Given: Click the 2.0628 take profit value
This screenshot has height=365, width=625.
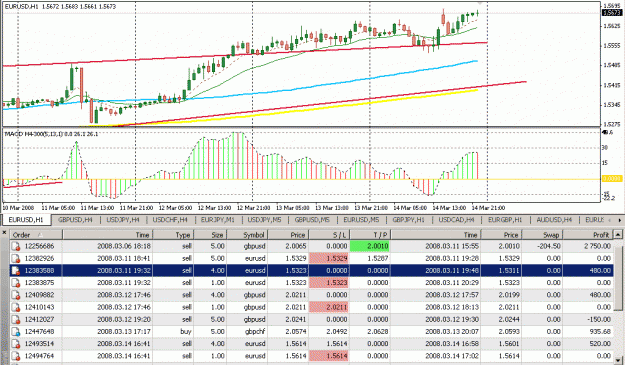Looking at the screenshot, I should pos(377,332).
